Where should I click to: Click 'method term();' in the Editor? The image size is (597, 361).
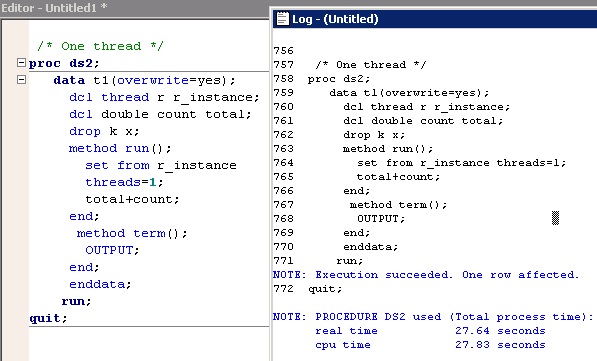[132, 233]
